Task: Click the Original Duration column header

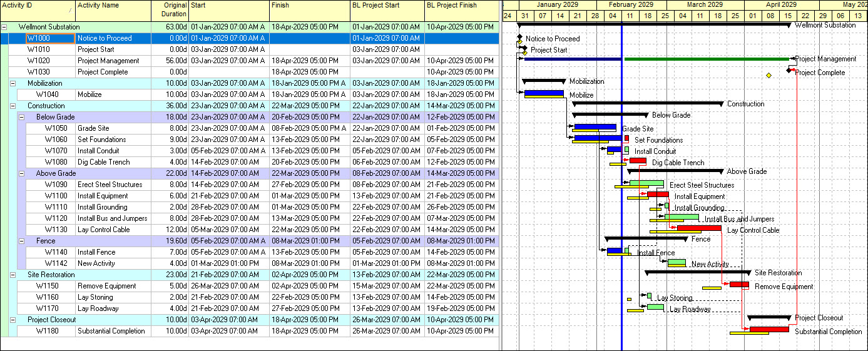Action: 170,10
